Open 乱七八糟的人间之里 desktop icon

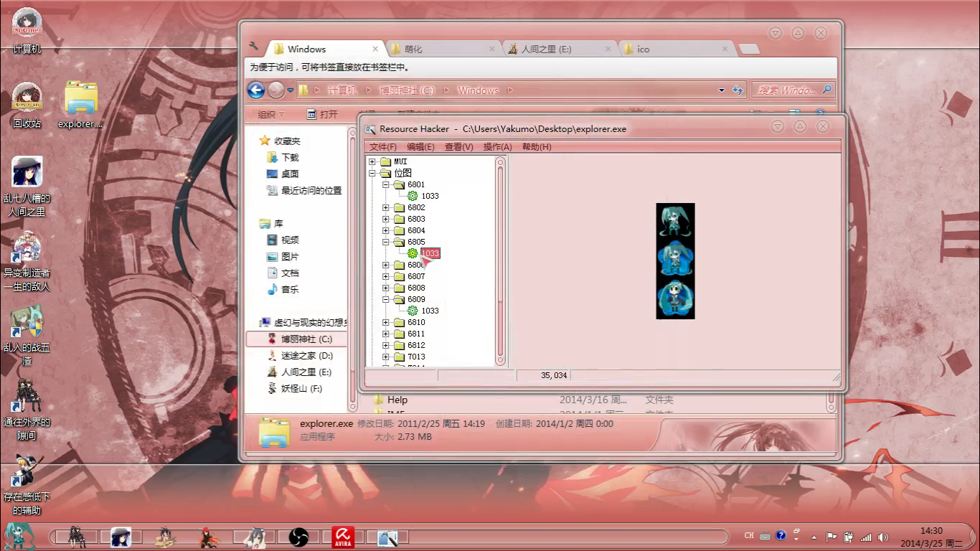[27, 187]
